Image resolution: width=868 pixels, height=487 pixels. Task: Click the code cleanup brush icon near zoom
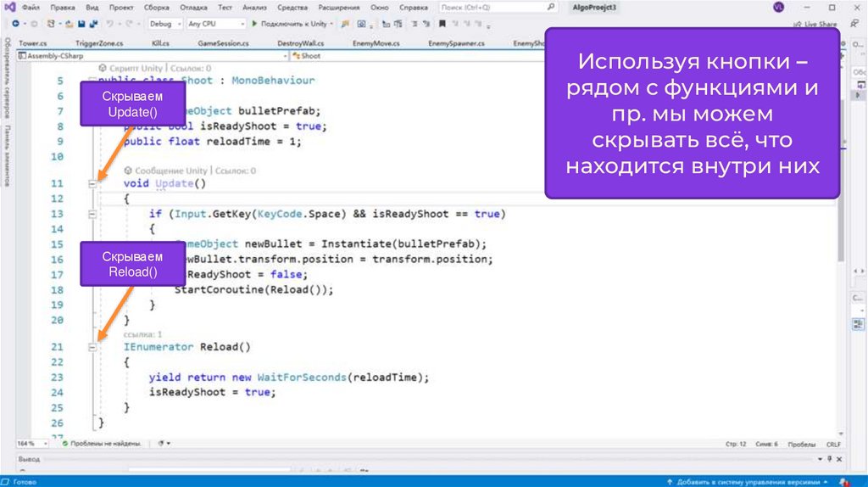tap(161, 444)
